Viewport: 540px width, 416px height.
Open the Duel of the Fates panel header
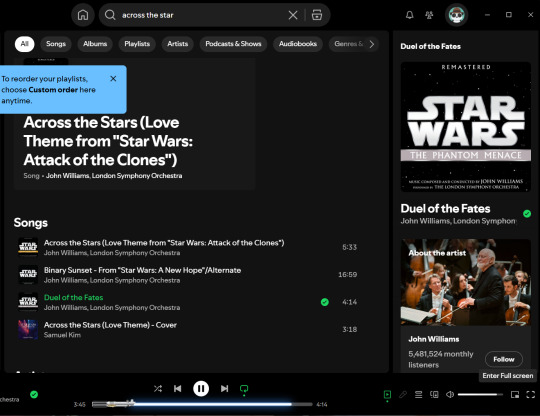430,46
